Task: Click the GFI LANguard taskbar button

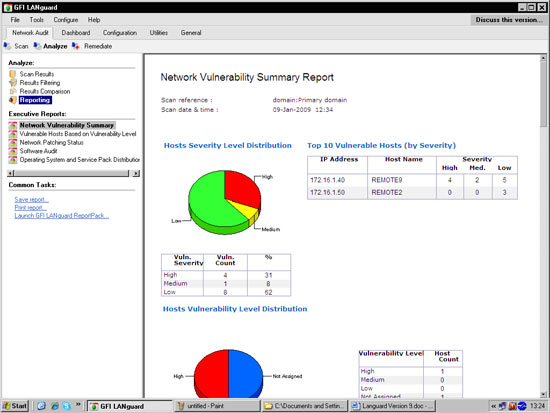Action: tap(130, 406)
